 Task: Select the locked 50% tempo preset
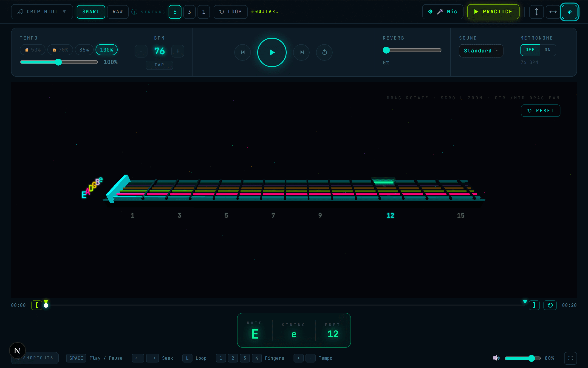[33, 50]
